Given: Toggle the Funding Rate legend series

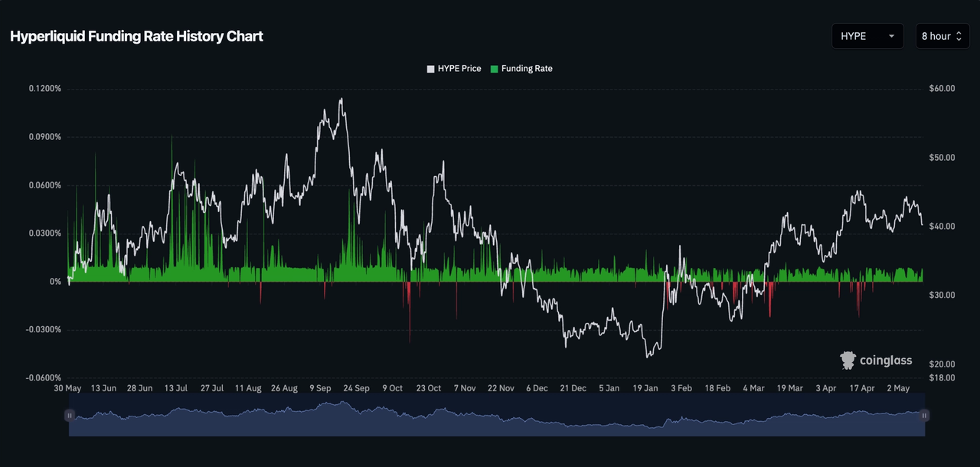Looking at the screenshot, I should pyautogui.click(x=521, y=69).
